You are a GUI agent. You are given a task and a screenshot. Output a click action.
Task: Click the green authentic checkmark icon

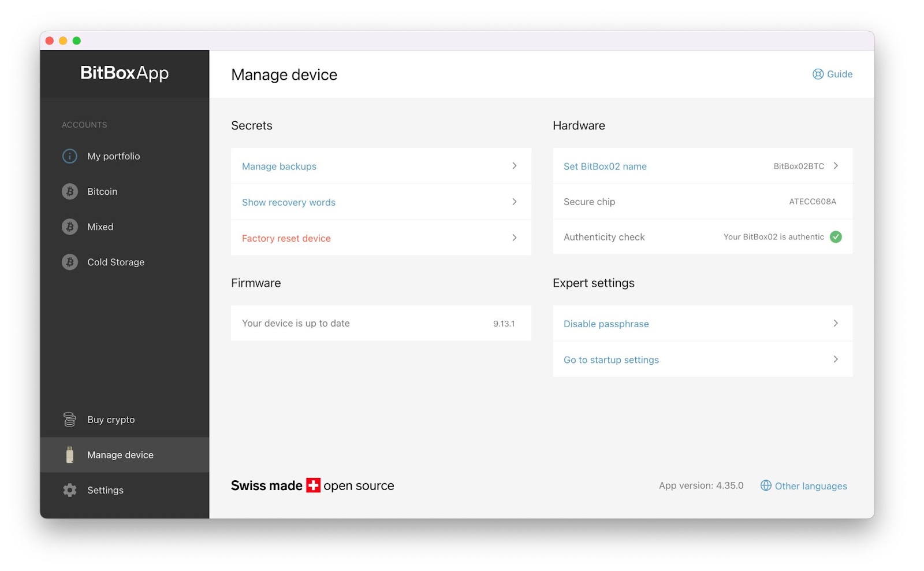[836, 237]
